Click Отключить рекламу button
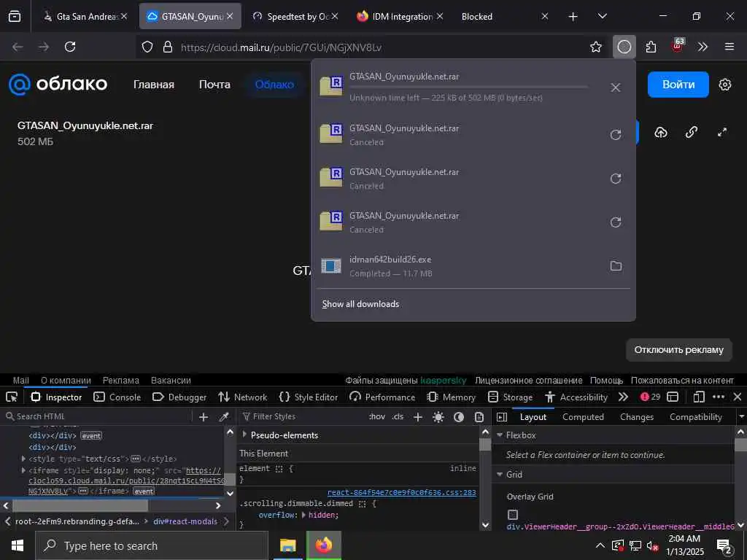This screenshot has height=560, width=747. pos(679,350)
